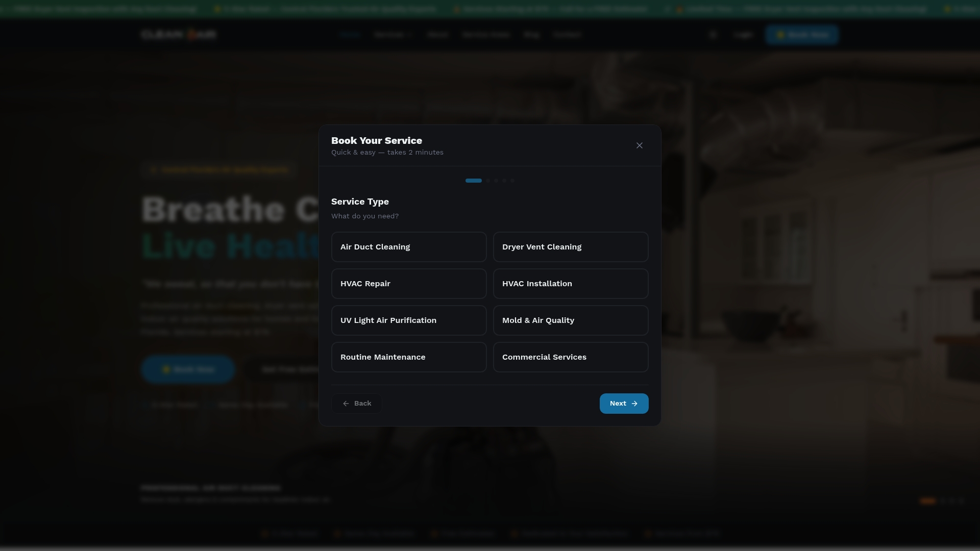
Task: Pick the HVAC Repair option
Action: point(409,284)
